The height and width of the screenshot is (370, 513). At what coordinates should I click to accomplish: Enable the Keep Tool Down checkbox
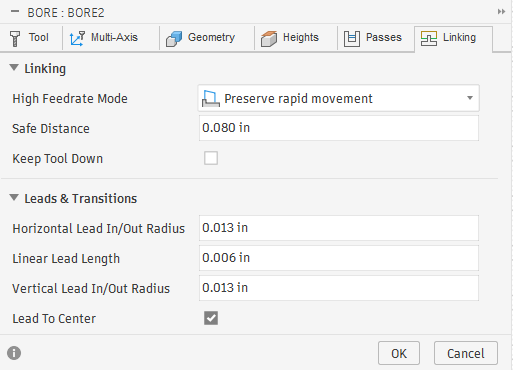[211, 158]
